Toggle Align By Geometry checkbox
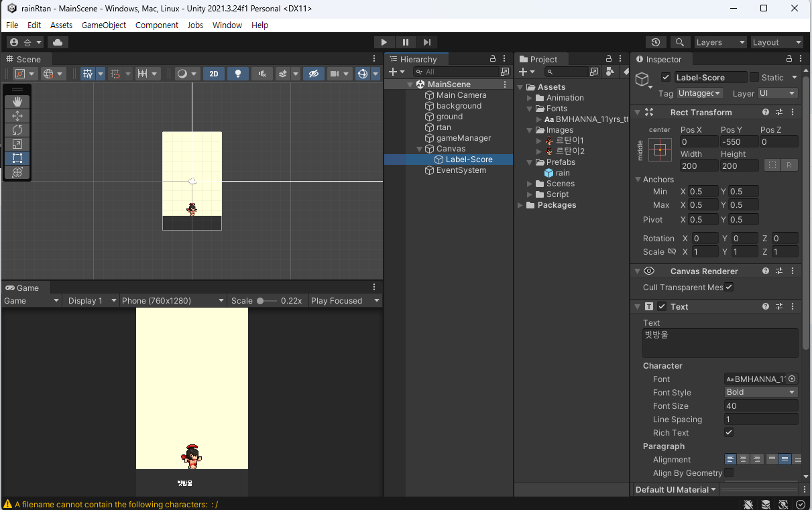Image resolution: width=812 pixels, height=510 pixels. point(729,473)
